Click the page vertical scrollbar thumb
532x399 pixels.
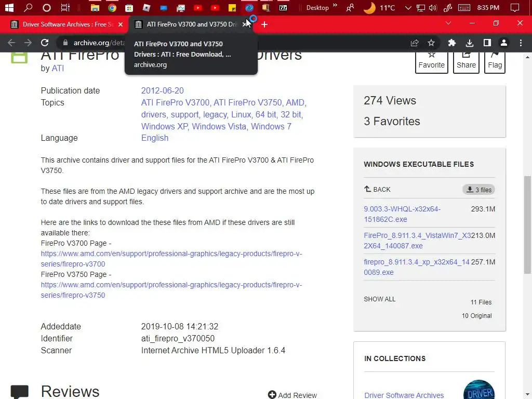(x=527, y=224)
